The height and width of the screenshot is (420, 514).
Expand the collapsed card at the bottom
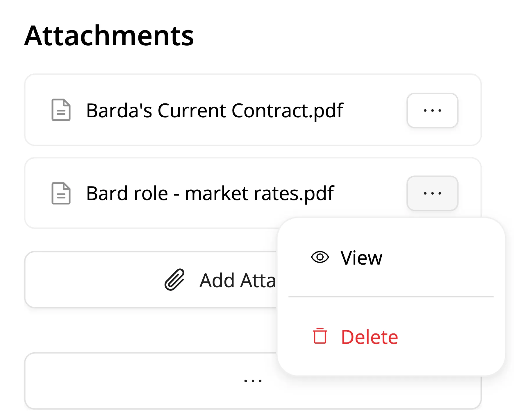253,380
